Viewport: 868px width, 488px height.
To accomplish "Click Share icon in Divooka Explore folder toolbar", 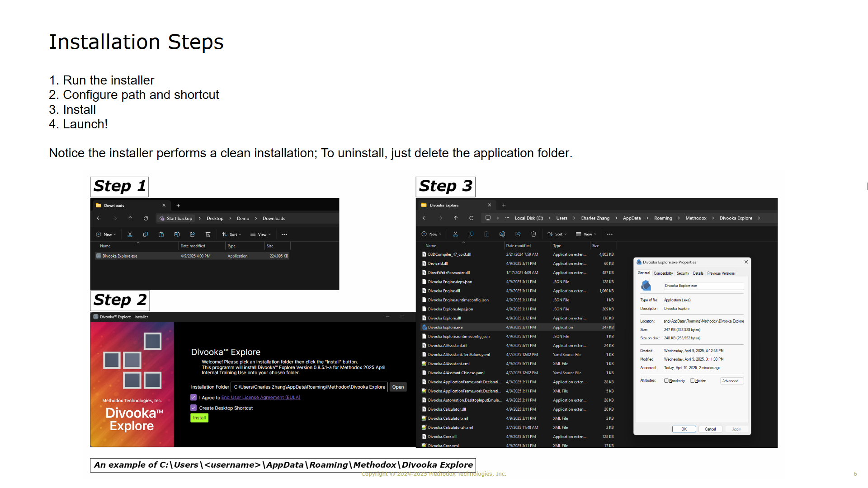I will (x=518, y=234).
